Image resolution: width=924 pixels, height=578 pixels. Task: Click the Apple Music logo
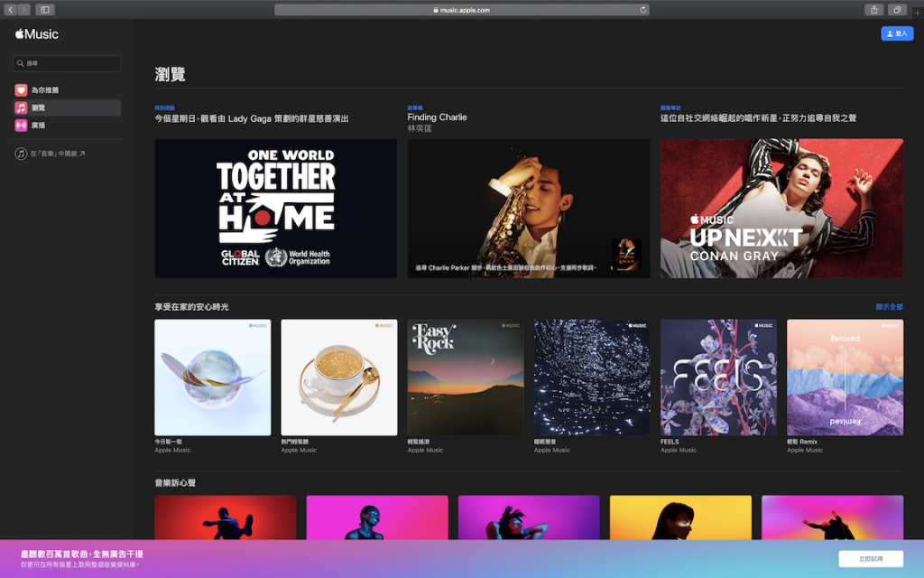(x=36, y=34)
